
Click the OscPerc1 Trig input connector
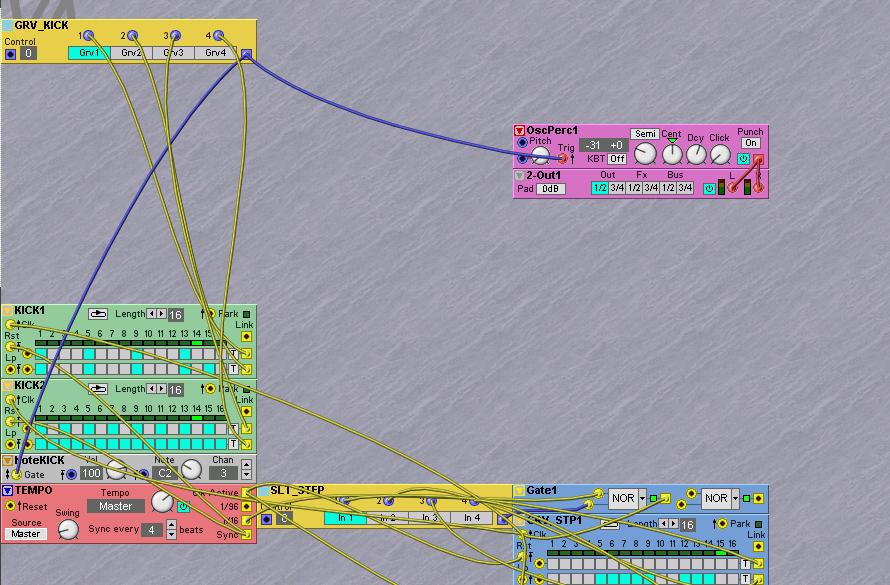point(563,158)
